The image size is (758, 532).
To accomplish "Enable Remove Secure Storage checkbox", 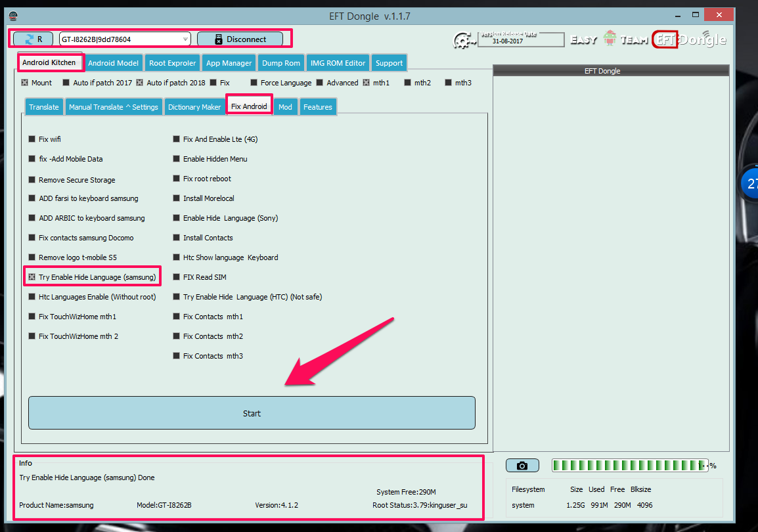I will pos(32,180).
